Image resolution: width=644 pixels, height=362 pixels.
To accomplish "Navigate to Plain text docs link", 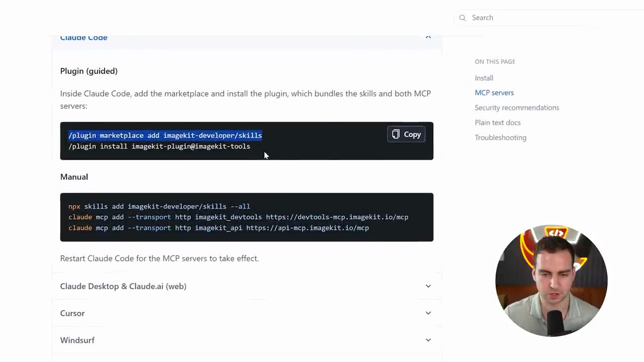I will tap(498, 123).
